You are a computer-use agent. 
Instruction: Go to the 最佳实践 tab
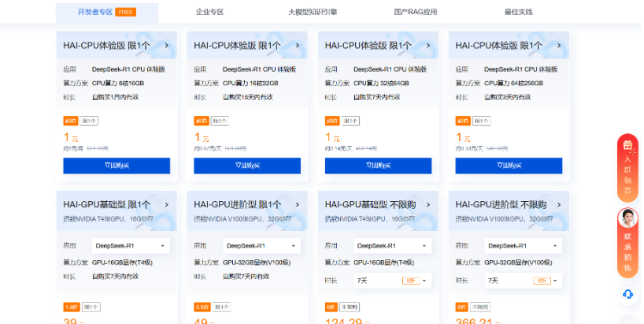click(518, 12)
